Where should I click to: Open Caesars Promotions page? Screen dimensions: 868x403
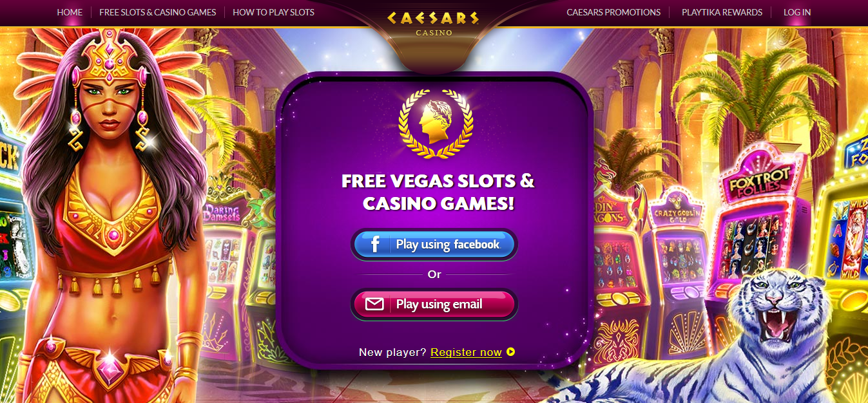(613, 12)
